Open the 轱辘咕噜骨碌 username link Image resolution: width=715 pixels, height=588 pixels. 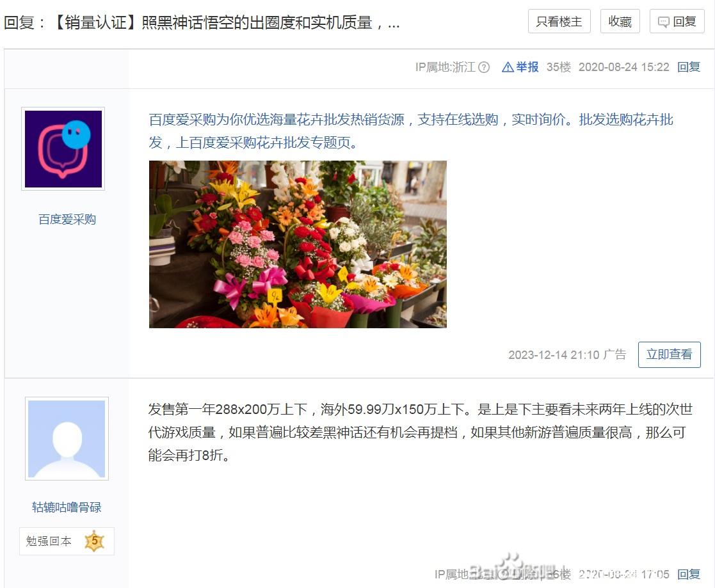coord(67,507)
